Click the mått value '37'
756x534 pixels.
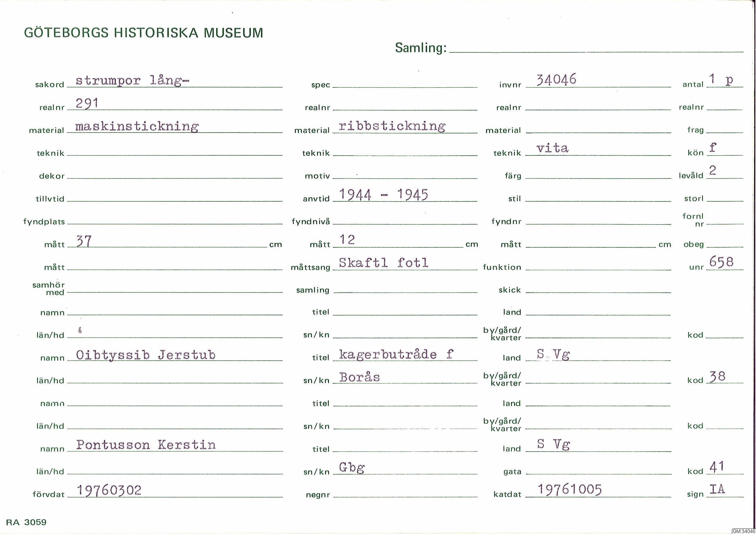pyautogui.click(x=84, y=241)
